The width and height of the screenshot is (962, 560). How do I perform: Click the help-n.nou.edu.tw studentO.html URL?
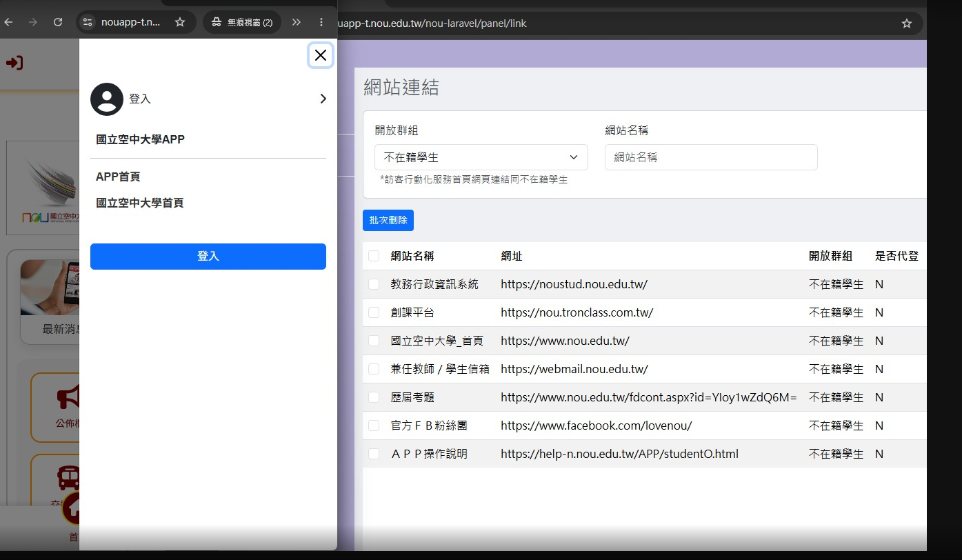click(x=620, y=454)
